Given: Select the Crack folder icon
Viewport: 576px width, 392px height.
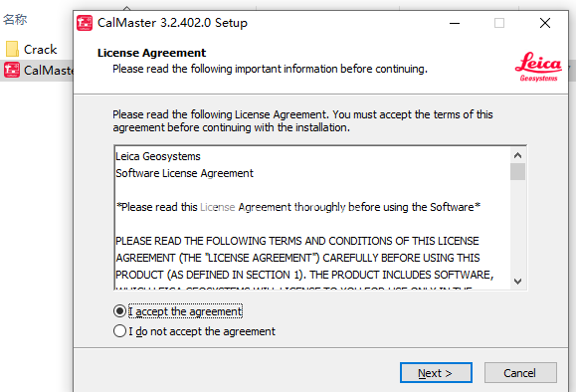Looking at the screenshot, I should 12,49.
